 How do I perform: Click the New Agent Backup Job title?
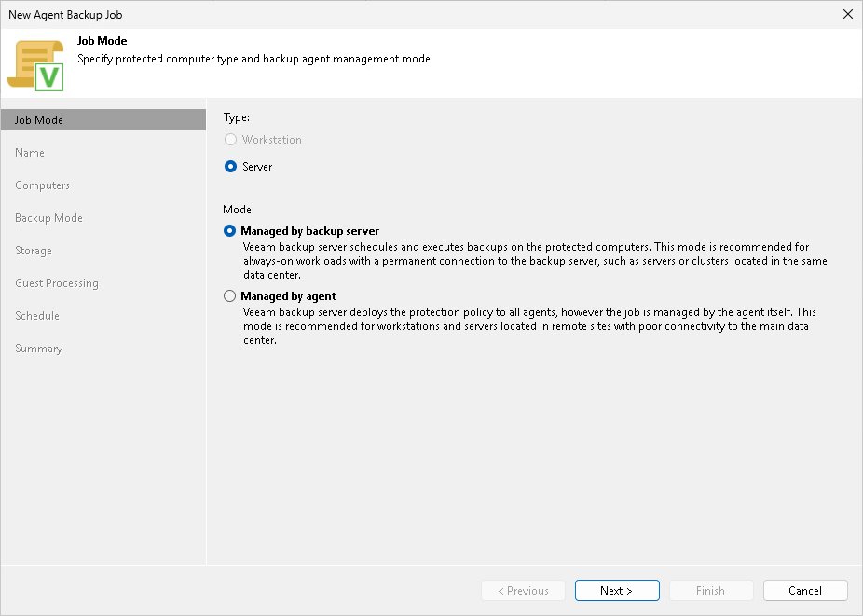[x=65, y=15]
